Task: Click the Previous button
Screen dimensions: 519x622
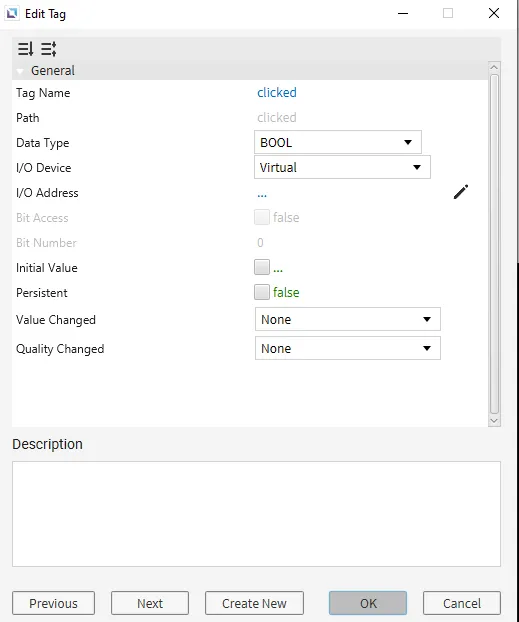Action: coord(54,603)
